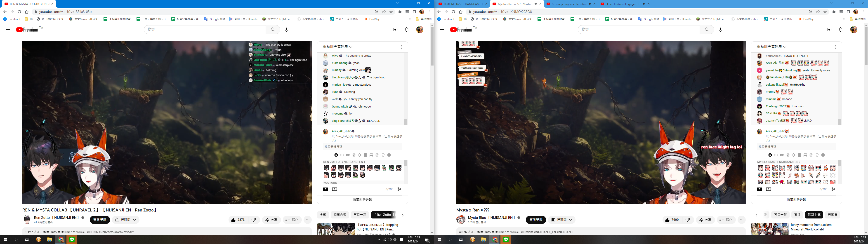Expand chat mode dropdown in Ren Zotto chat
Image resolution: width=868 pixels, height=244 pixels.
pyautogui.click(x=338, y=47)
